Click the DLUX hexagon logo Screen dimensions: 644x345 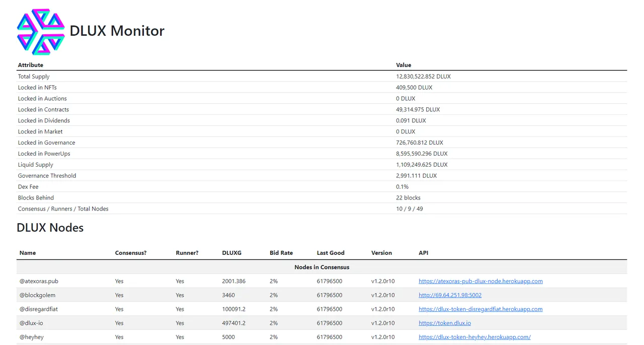pyautogui.click(x=41, y=32)
